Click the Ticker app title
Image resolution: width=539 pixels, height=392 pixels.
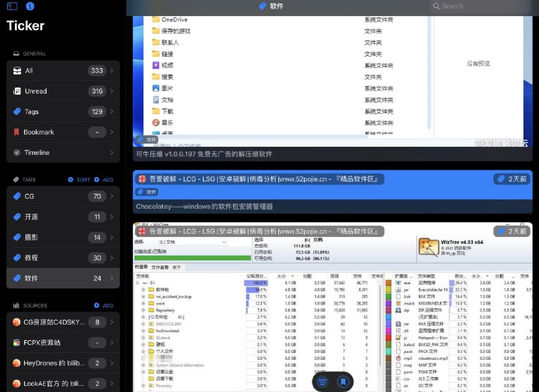26,26
